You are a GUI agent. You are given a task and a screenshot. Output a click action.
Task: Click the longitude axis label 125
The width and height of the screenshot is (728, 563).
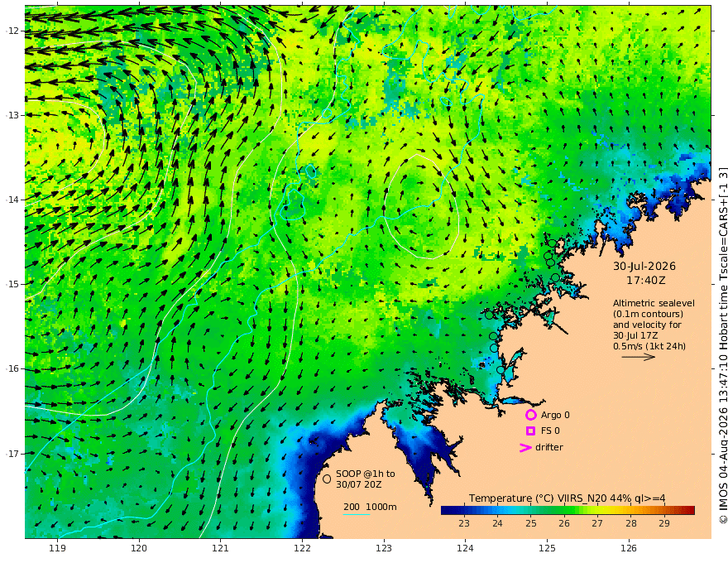tap(547, 549)
